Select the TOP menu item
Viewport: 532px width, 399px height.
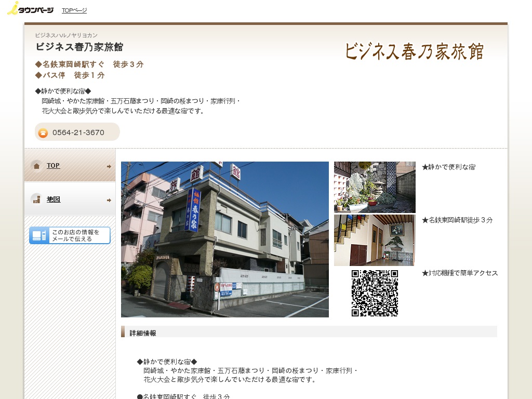54,166
